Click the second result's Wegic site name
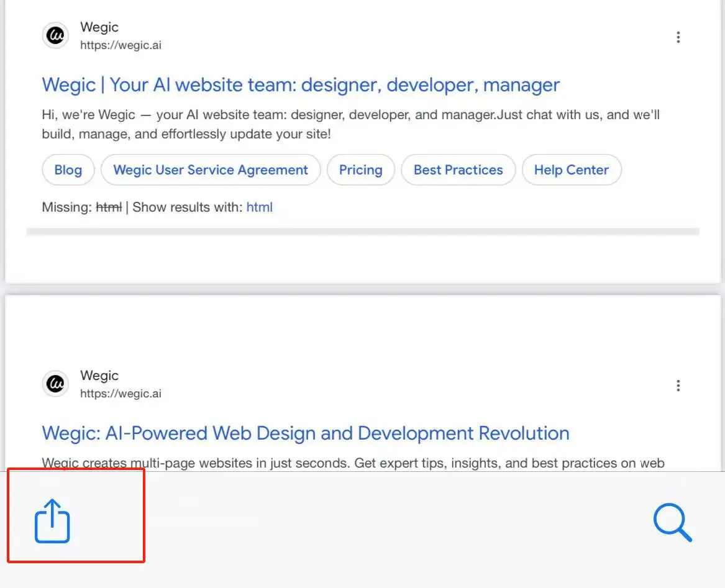Screen dimensions: 725x588 (x=99, y=376)
